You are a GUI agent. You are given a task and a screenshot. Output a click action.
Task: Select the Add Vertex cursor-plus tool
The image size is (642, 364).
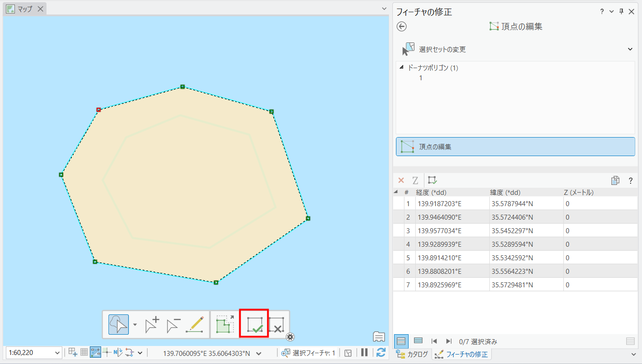click(x=152, y=325)
